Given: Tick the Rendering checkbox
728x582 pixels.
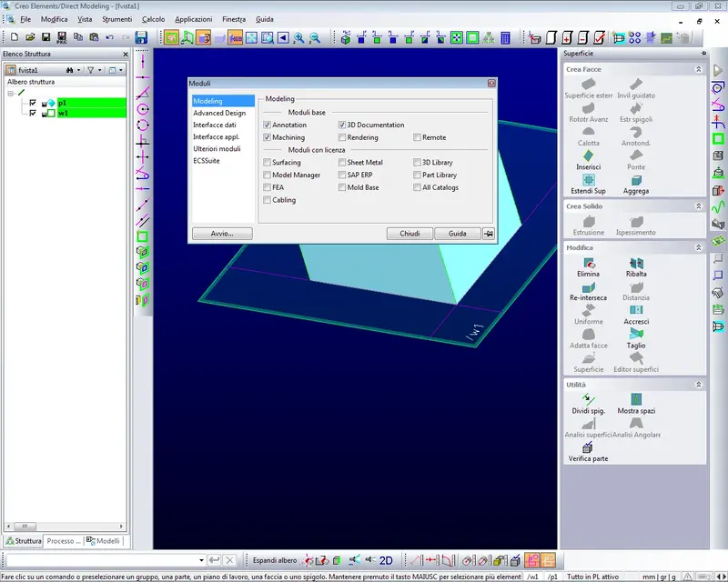Looking at the screenshot, I should [x=342, y=137].
